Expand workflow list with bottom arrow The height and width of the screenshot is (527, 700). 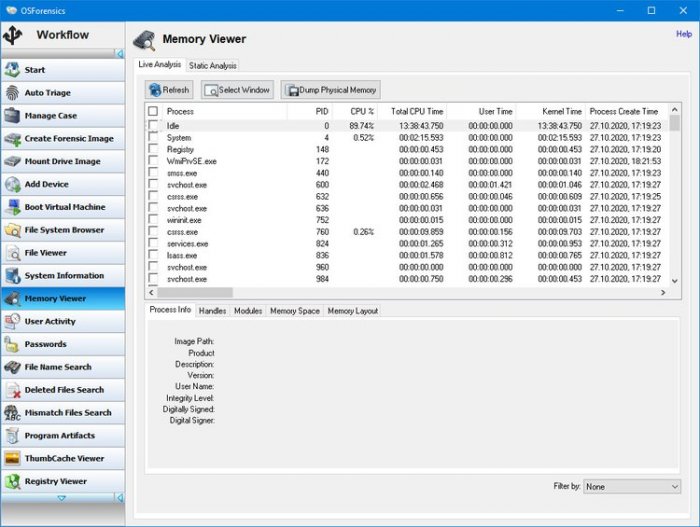coord(61,497)
